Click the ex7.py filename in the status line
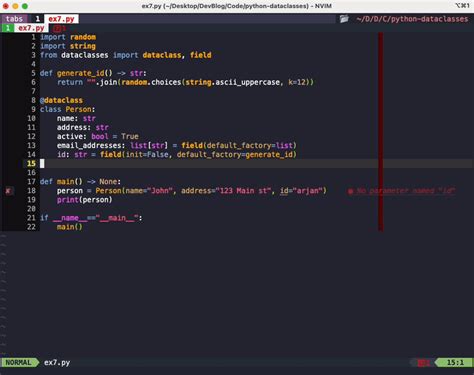 click(x=57, y=363)
